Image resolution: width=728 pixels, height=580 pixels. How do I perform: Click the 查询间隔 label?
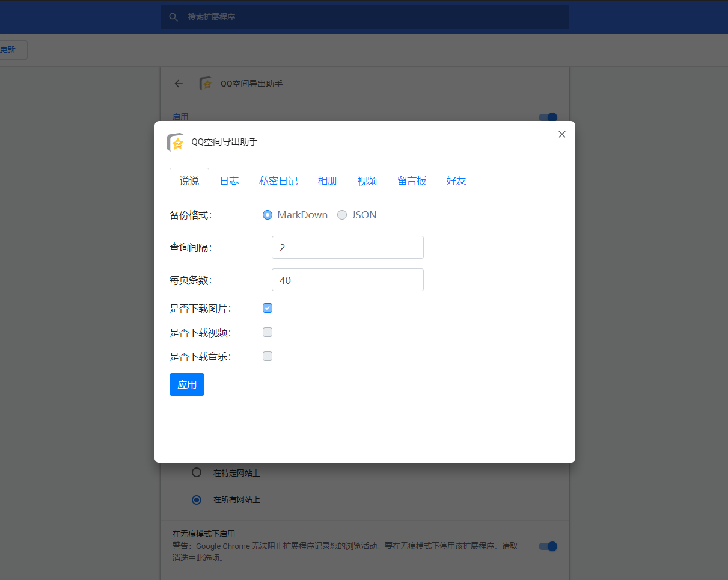[191, 247]
